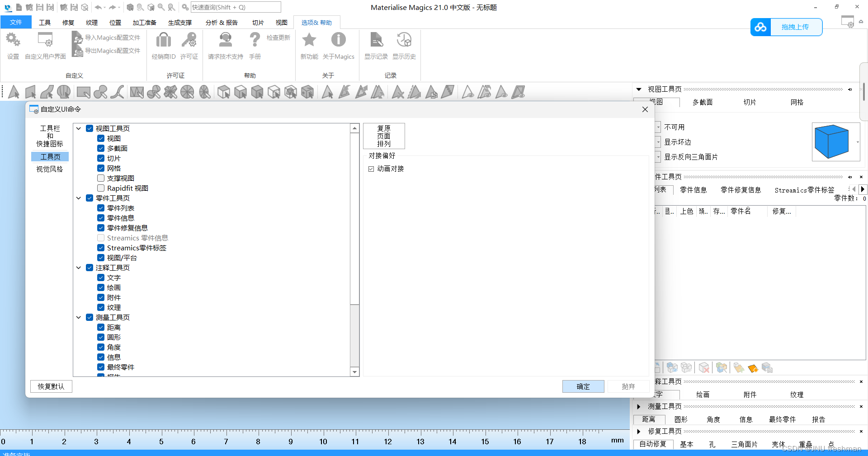The width and height of the screenshot is (868, 456).
Task: Close the 零件工具页 panel
Action: click(x=861, y=177)
